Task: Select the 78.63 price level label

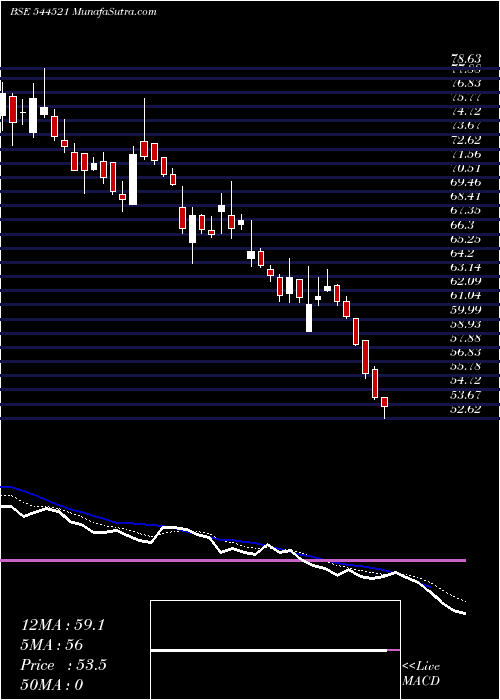Action: [x=466, y=58]
